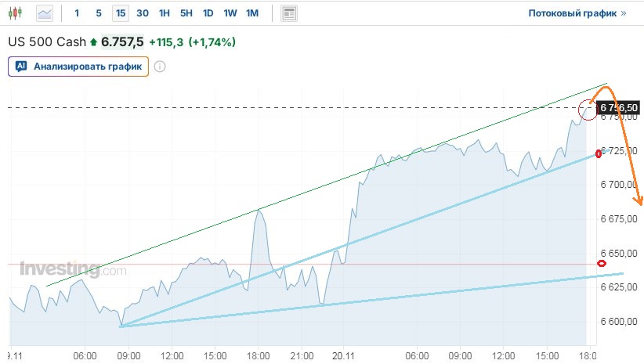This screenshot has width=644, height=364.
Task: Select the 5 minute timeframe
Action: (98, 13)
